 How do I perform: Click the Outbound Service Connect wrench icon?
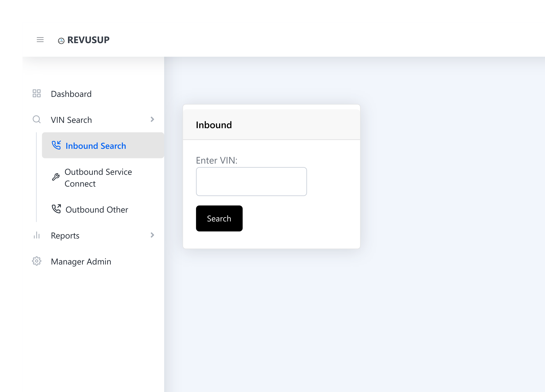[56, 177]
